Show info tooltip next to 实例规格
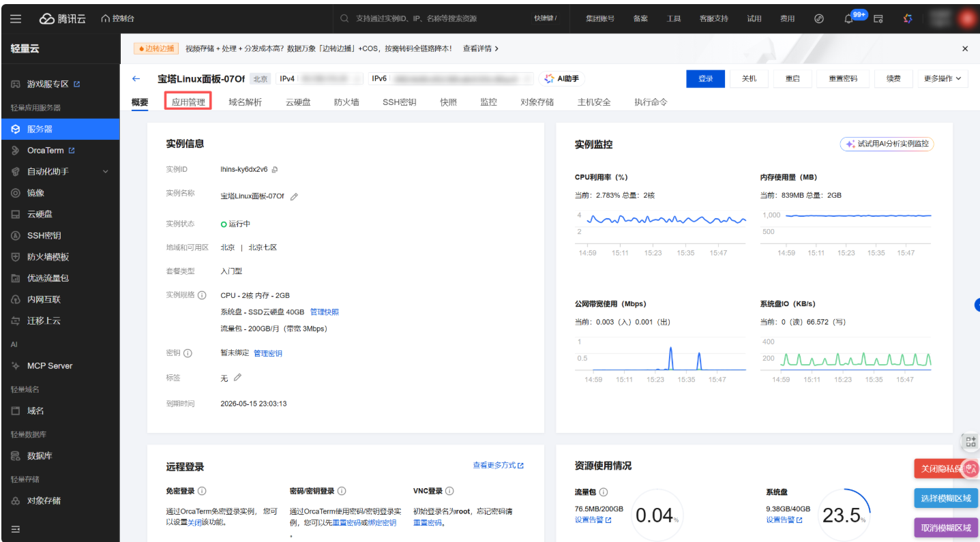Viewport: 980px width, 542px height. 202,295
